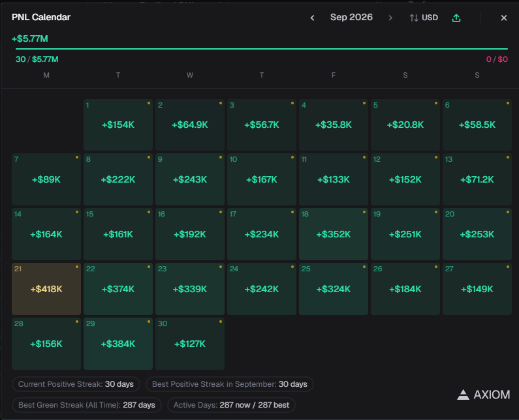Select day 16 cell showing +$192K
519x420 pixels.
tap(190, 234)
